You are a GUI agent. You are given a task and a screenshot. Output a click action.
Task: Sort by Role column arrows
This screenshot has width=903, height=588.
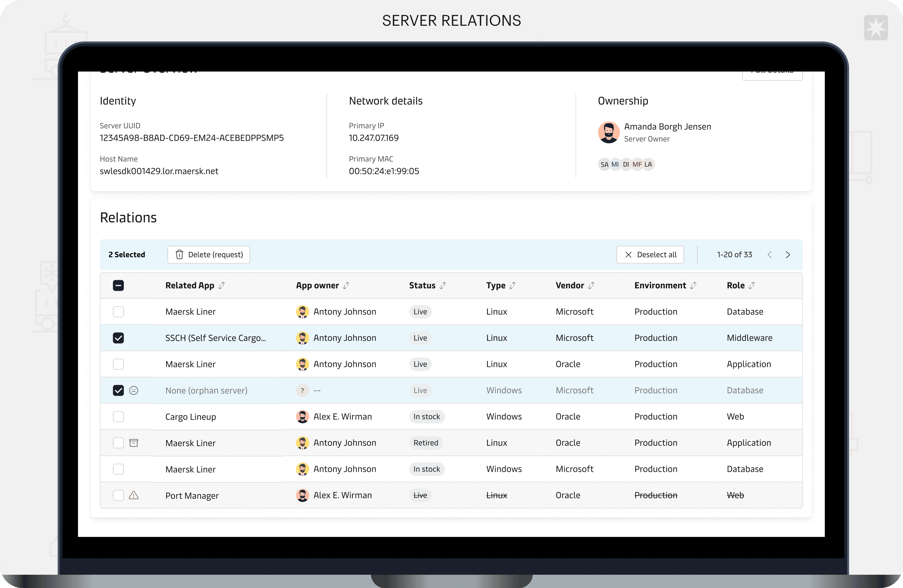[752, 285]
